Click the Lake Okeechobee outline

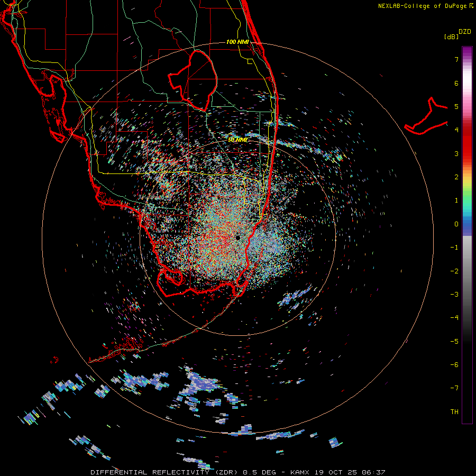(x=193, y=80)
